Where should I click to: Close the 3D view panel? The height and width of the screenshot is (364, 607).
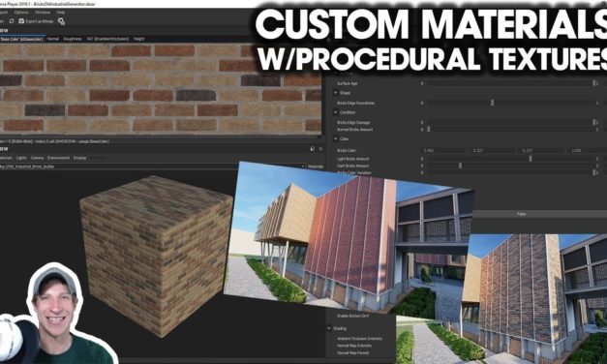tap(320, 149)
